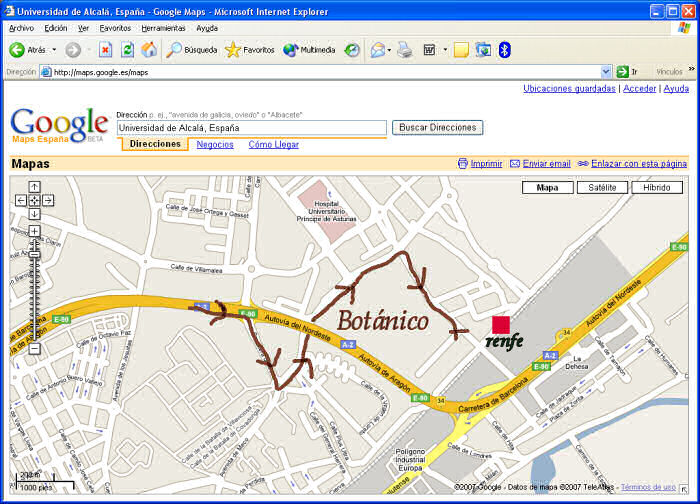
Task: Open the Favoritos menu in menu bar
Action: pos(115,28)
